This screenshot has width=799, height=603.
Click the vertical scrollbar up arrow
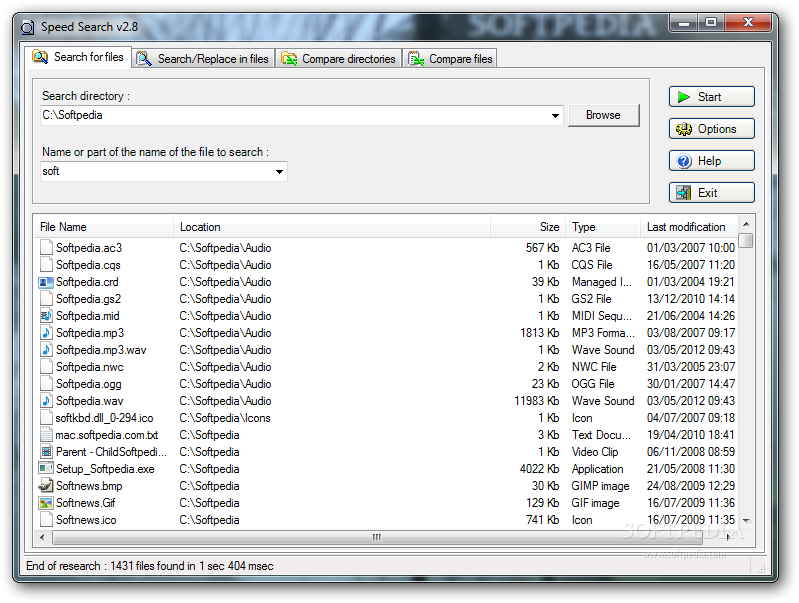[x=746, y=224]
